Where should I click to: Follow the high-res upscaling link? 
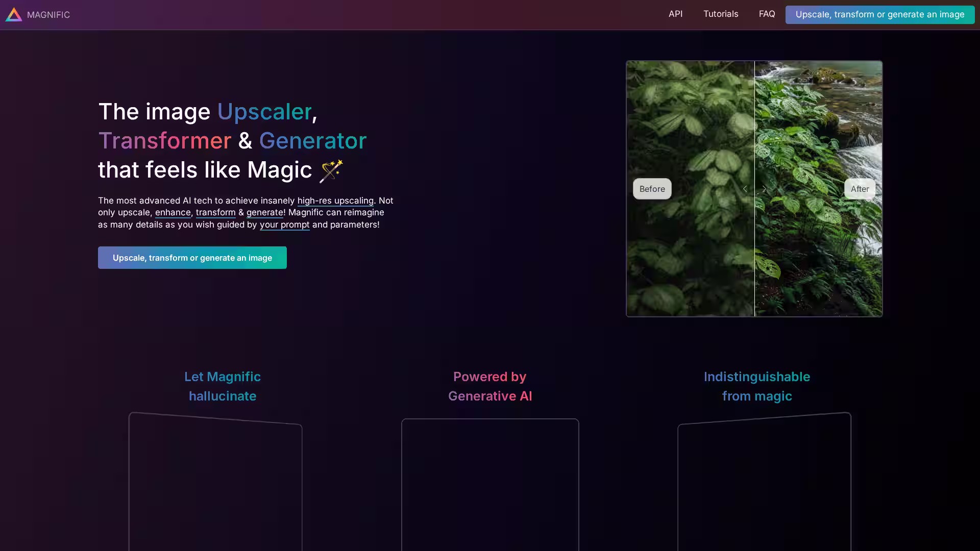pyautogui.click(x=335, y=201)
